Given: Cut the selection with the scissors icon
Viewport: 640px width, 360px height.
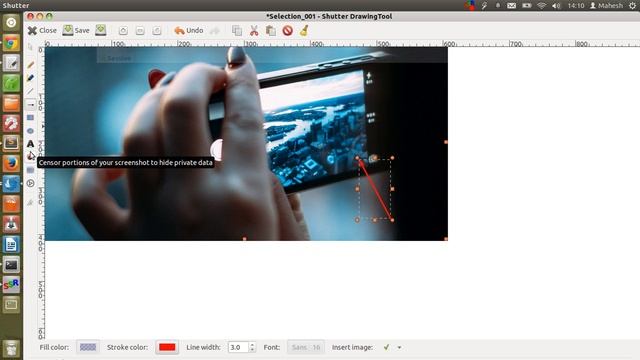Looking at the screenshot, I should click(254, 31).
